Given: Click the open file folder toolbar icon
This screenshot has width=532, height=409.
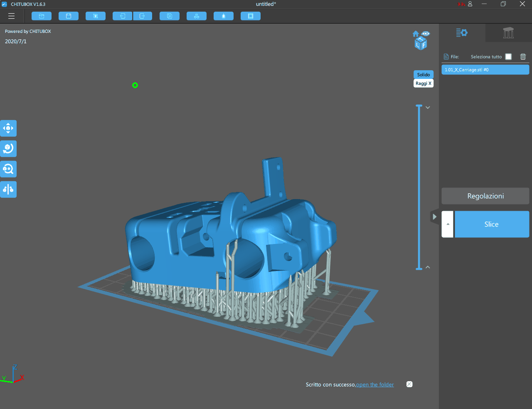Looking at the screenshot, I should pyautogui.click(x=42, y=16).
